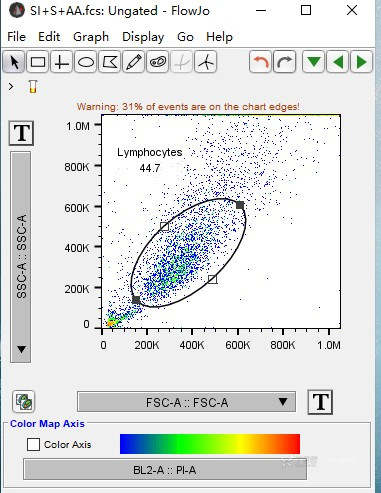The width and height of the screenshot is (381, 493).
Task: Select the pencil freehand gate tool
Action: (x=134, y=62)
